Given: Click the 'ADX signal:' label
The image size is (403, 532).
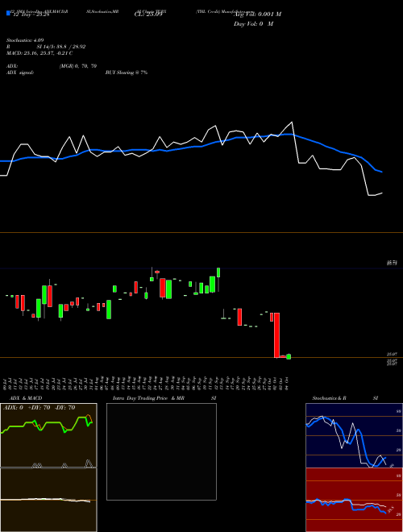Looking at the screenshot, I should pos(20,73).
